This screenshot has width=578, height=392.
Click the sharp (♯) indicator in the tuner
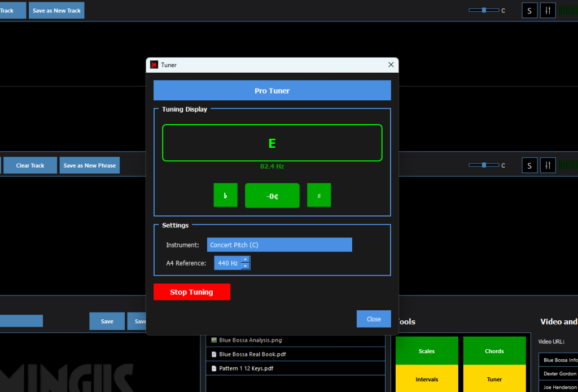tap(319, 195)
